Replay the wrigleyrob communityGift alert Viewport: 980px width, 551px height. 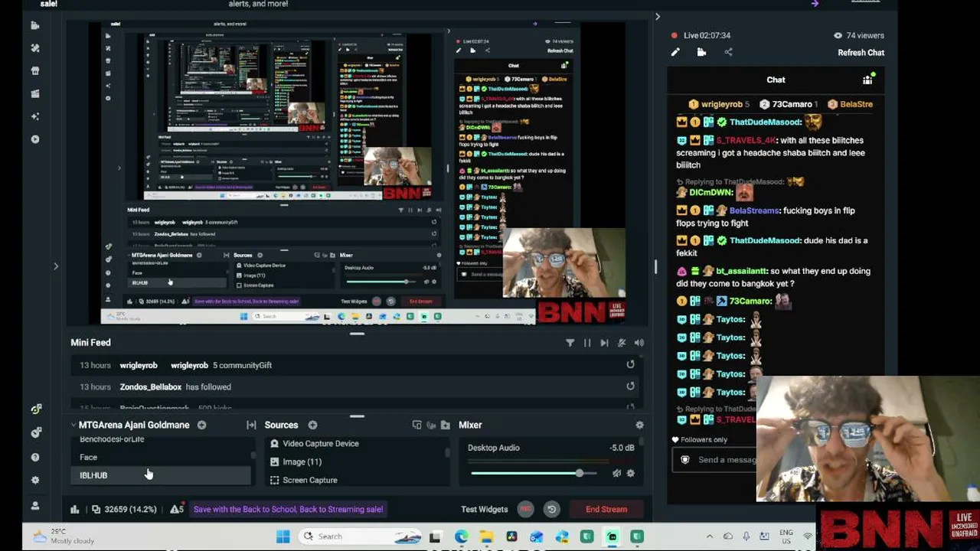pos(630,365)
